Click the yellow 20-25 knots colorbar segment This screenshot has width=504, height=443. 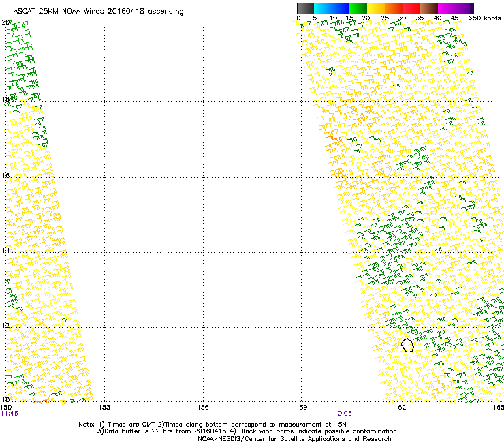pos(376,8)
